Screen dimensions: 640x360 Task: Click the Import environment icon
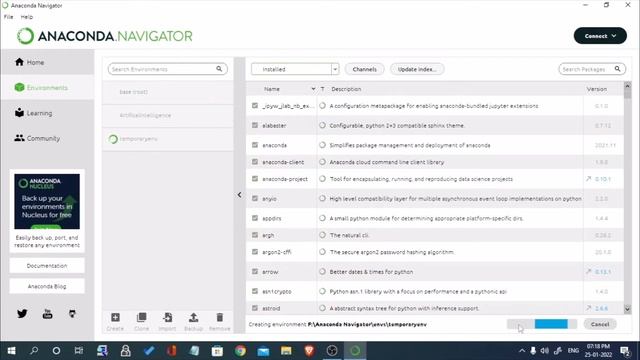coord(167,318)
